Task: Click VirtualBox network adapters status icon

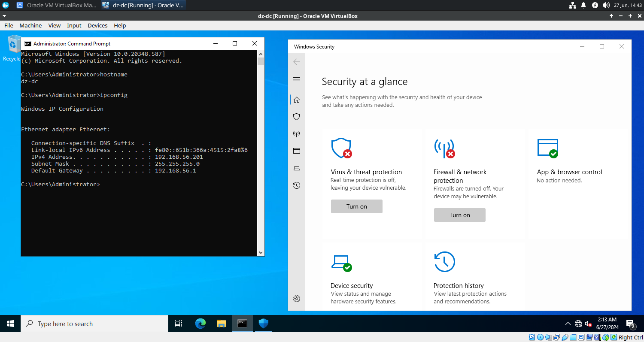Action: click(556, 337)
